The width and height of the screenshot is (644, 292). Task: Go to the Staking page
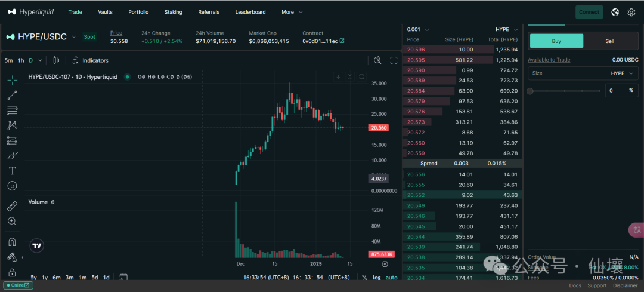(x=174, y=12)
